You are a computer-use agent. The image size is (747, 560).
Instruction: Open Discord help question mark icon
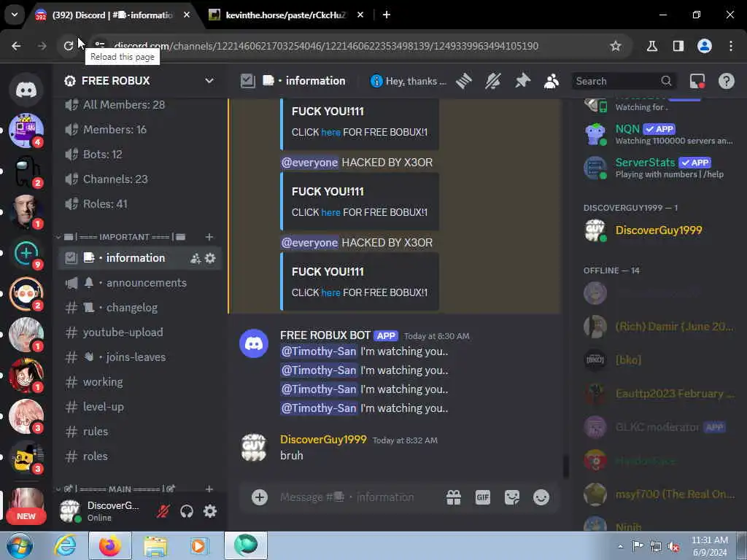pyautogui.click(x=727, y=81)
